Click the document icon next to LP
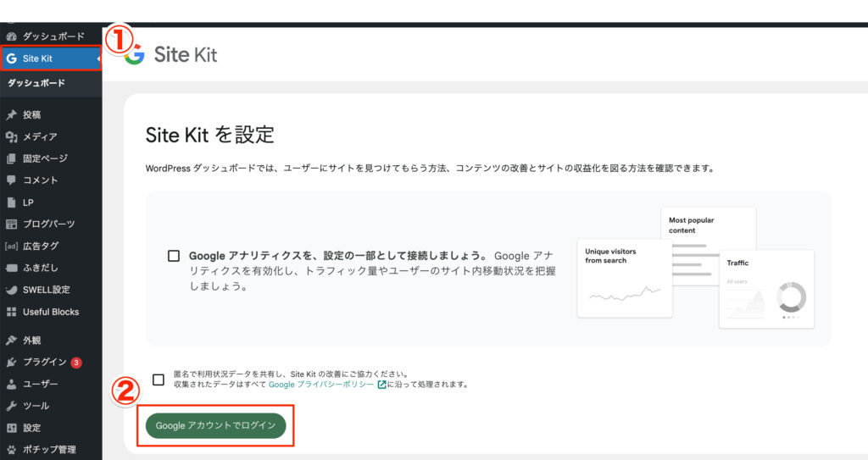The width and height of the screenshot is (868, 460). coord(11,202)
